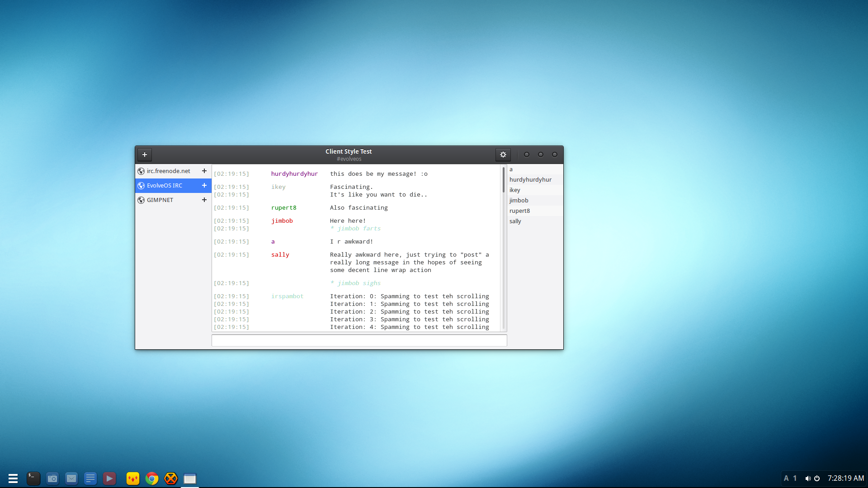This screenshot has width=868, height=488.
Task: Select sally in the nick list
Action: click(x=535, y=221)
